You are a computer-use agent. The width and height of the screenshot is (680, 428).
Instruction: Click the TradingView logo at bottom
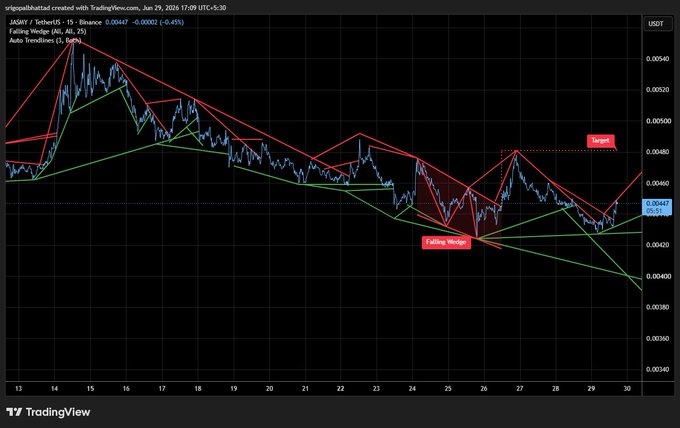[48, 412]
